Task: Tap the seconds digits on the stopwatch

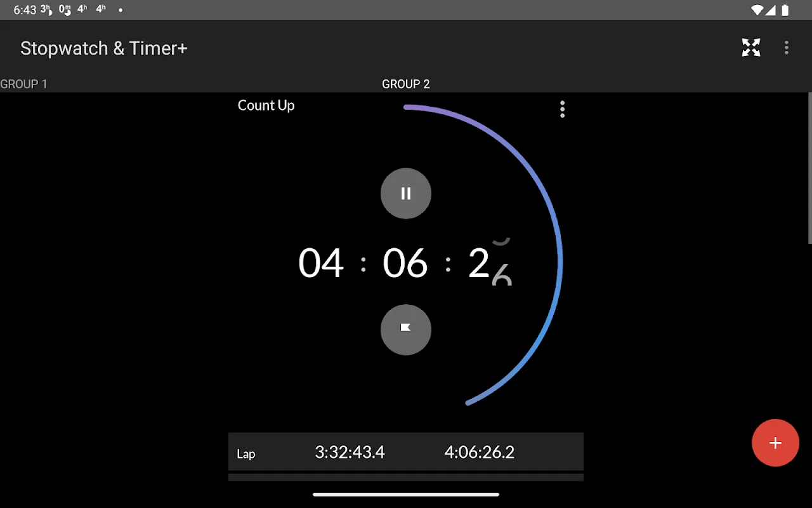Action: [489, 263]
